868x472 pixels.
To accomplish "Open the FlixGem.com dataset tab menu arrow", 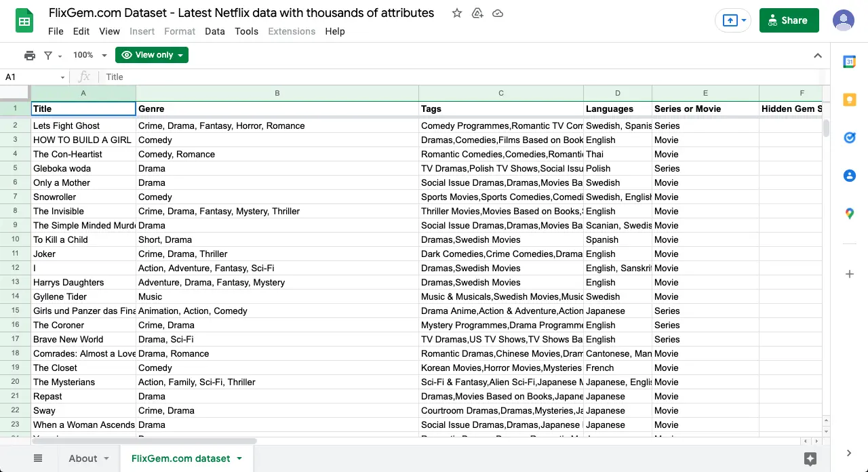I will point(239,458).
